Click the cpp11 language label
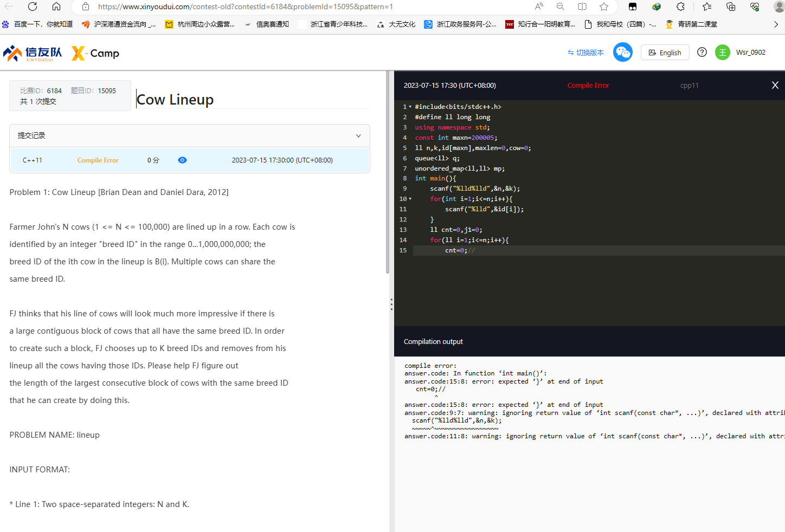 click(690, 86)
